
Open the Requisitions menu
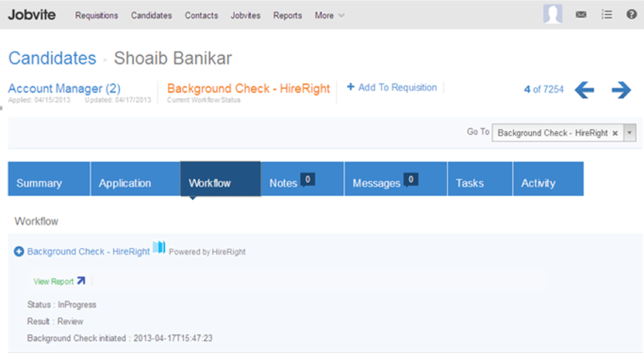(97, 16)
